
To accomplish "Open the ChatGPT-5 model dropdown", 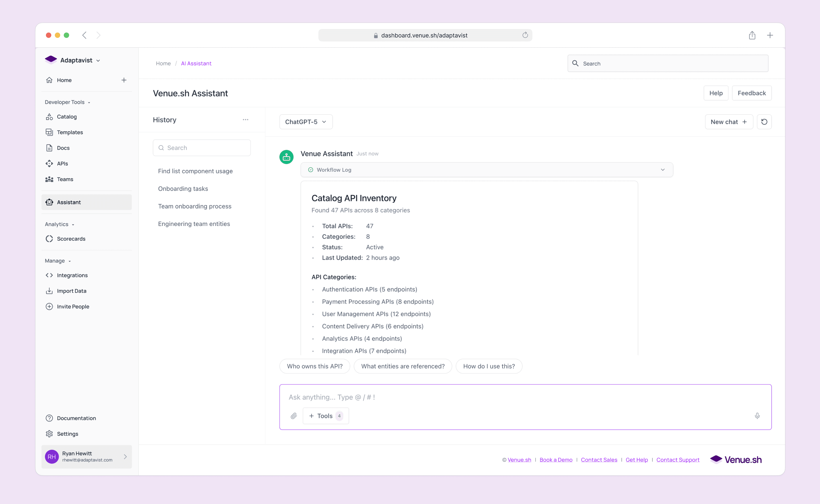I will point(306,122).
